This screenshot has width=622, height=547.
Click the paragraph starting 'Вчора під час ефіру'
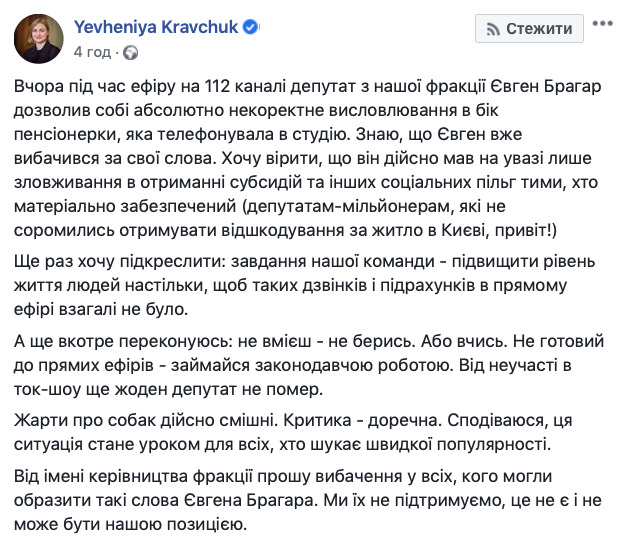click(307, 158)
